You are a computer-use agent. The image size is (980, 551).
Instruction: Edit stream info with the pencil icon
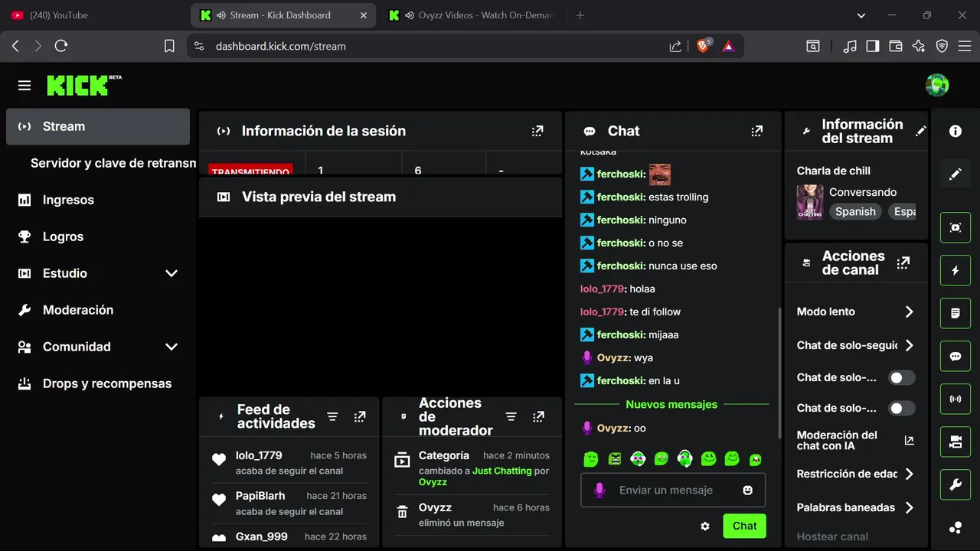coord(921,132)
